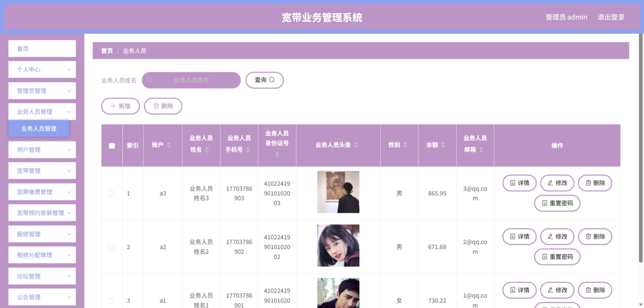Open 详情 for row a3
Image resolution: width=644 pixels, height=308 pixels.
coord(519,183)
